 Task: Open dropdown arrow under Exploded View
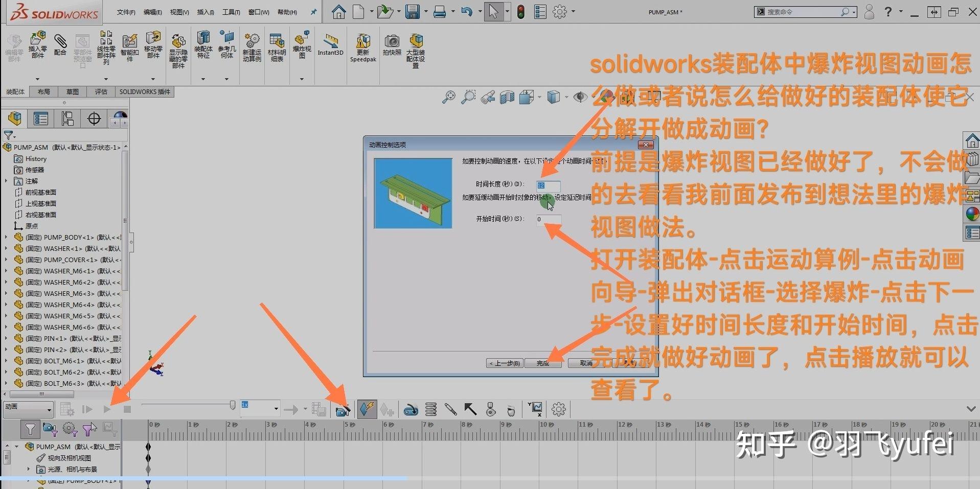pyautogui.click(x=302, y=79)
